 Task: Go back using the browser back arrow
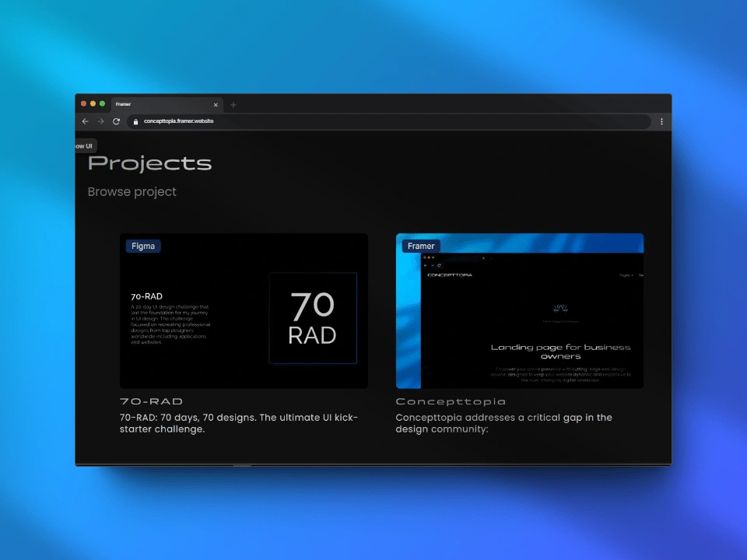86,121
